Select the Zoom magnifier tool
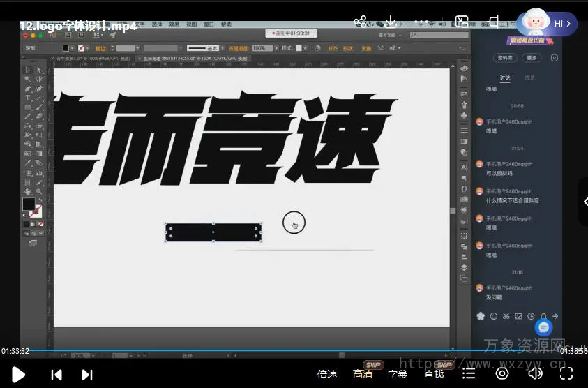 click(39, 191)
